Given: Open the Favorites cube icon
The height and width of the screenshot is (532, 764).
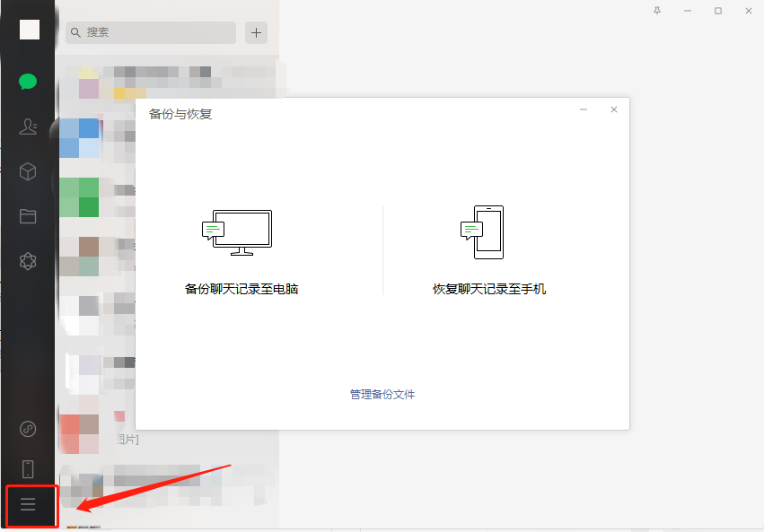Looking at the screenshot, I should tap(28, 171).
